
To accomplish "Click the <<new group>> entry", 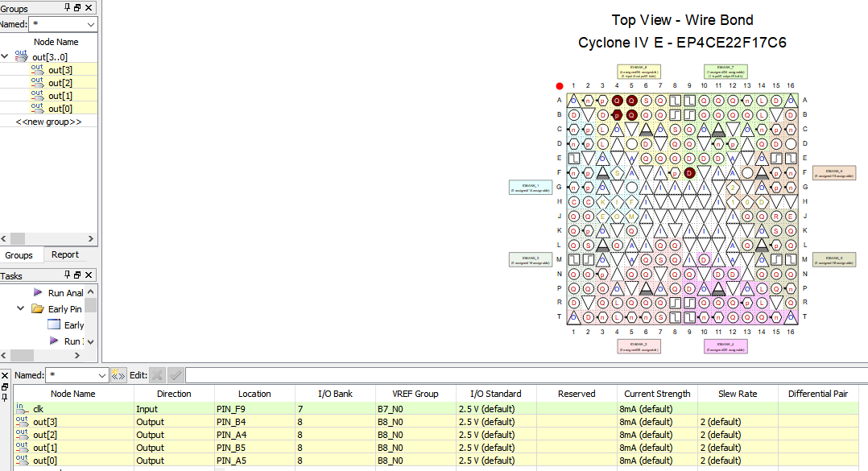I will click(48, 122).
